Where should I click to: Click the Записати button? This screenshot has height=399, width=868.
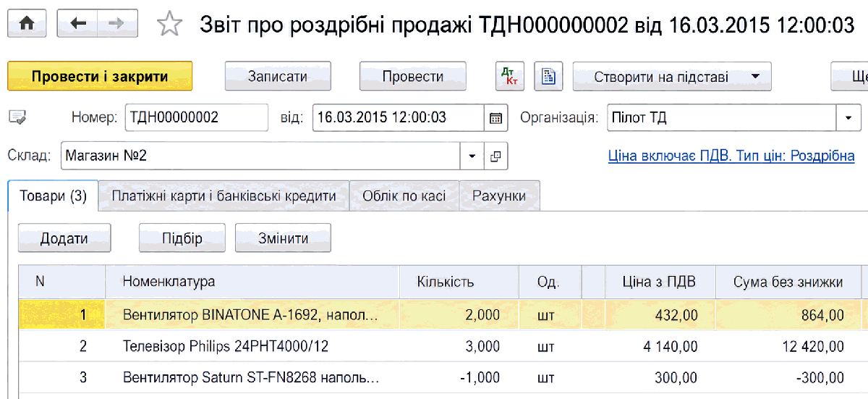click(278, 76)
